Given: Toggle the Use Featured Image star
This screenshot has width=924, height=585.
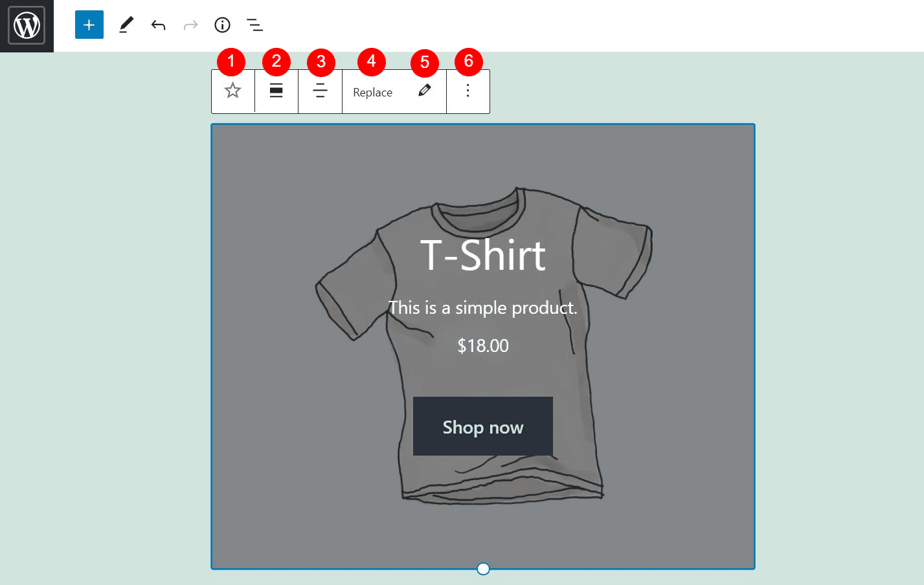Looking at the screenshot, I should click(232, 91).
